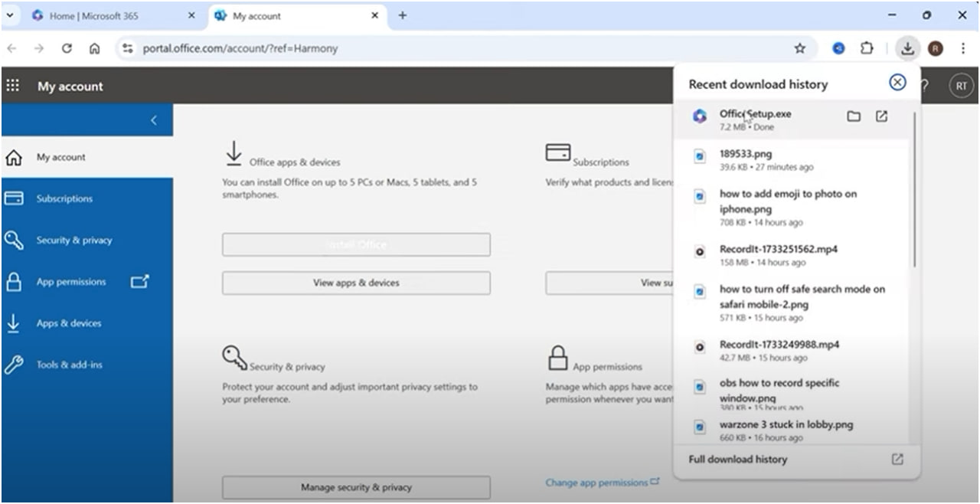Click the key icon beside Security & privacy in sidebar
980x504 pixels.
point(14,240)
